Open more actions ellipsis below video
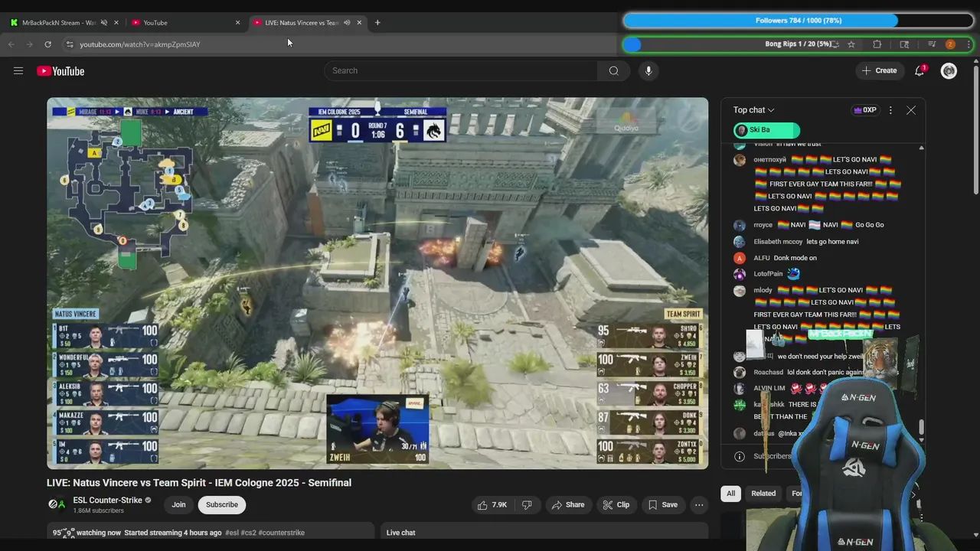 699,504
